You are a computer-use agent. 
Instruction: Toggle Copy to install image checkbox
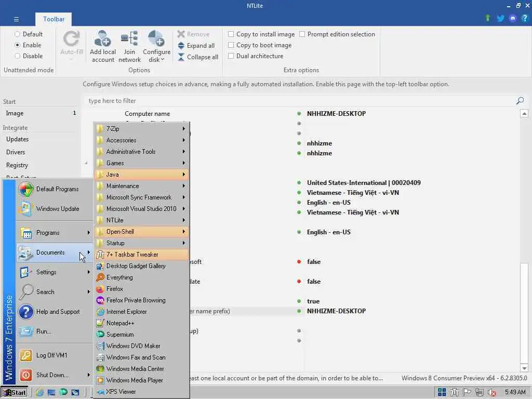click(x=231, y=34)
